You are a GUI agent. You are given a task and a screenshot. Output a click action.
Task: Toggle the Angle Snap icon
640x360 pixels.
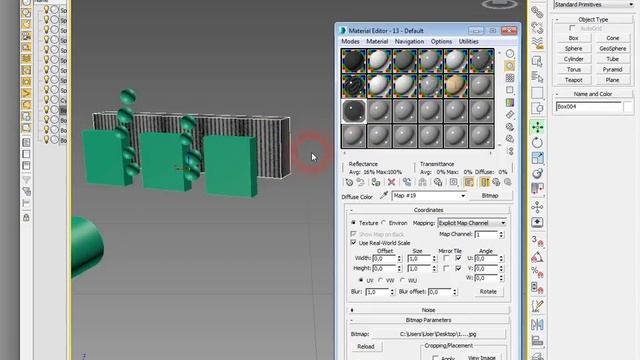(x=538, y=256)
